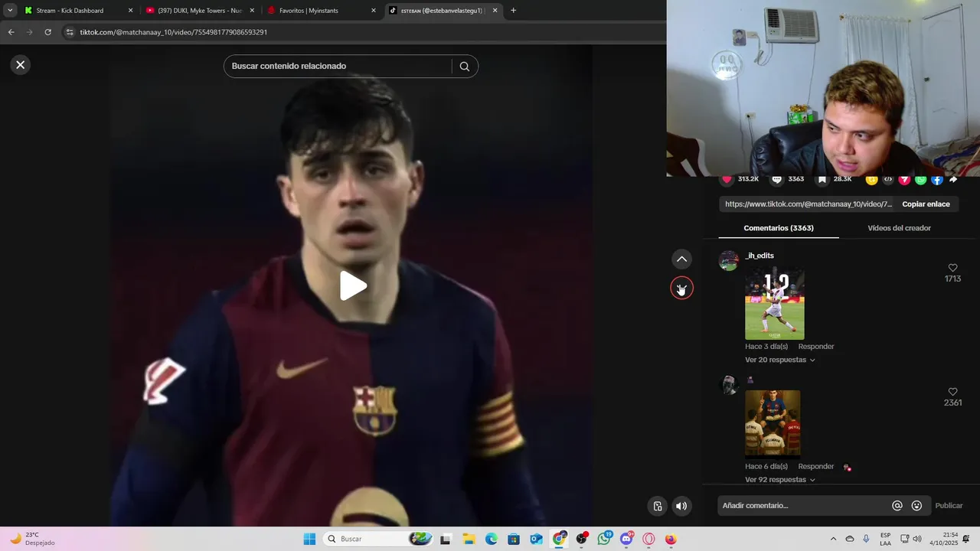Click the taskbar 'Buscar' search box
This screenshot has width=980, height=551.
(379, 539)
